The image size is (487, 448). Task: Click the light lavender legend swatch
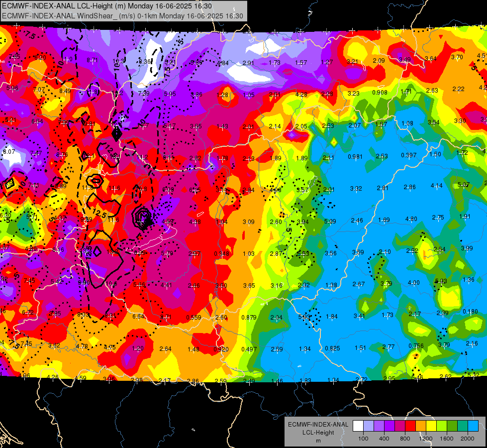pyautogui.click(x=369, y=426)
